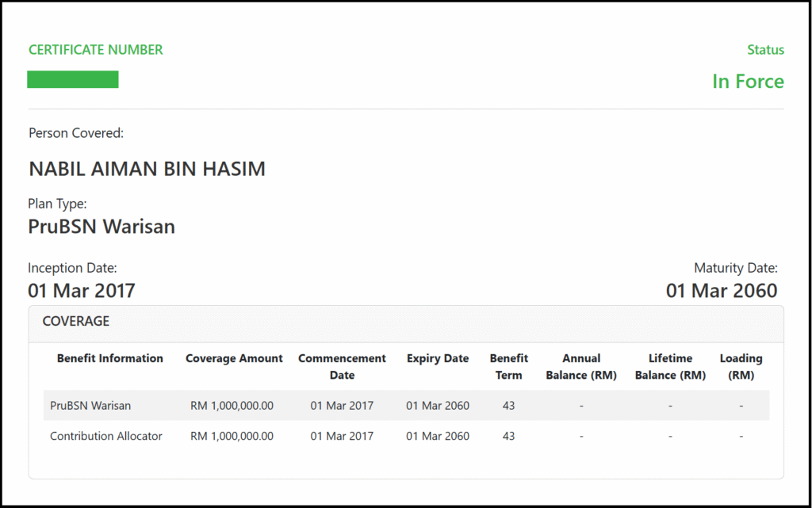This screenshot has width=812, height=508.
Task: Select the name NABIL AIMAN BIN HASIM
Action: pos(147,169)
